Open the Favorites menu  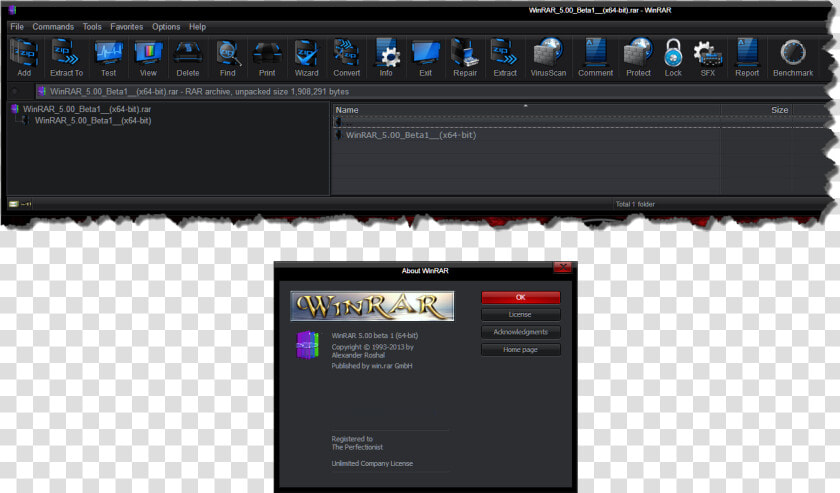tap(126, 27)
